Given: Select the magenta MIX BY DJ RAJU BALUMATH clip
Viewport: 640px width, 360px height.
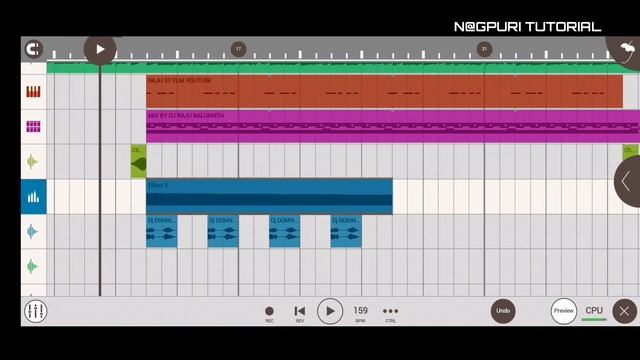Looking at the screenshot, I should [393, 127].
